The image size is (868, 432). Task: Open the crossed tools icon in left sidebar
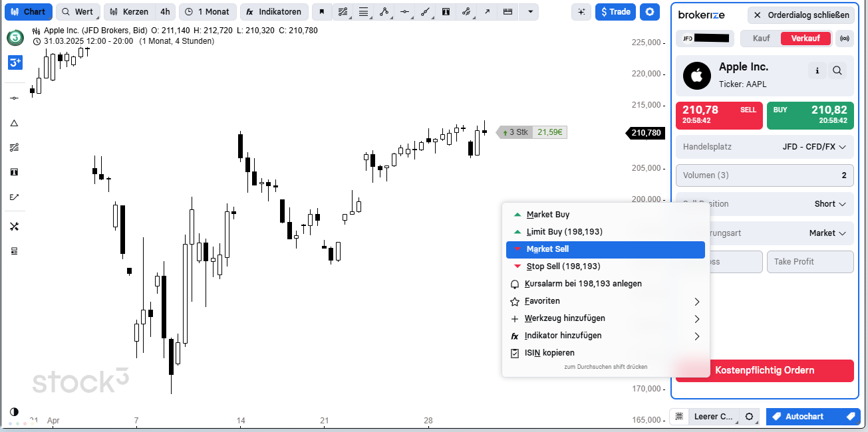click(x=15, y=227)
